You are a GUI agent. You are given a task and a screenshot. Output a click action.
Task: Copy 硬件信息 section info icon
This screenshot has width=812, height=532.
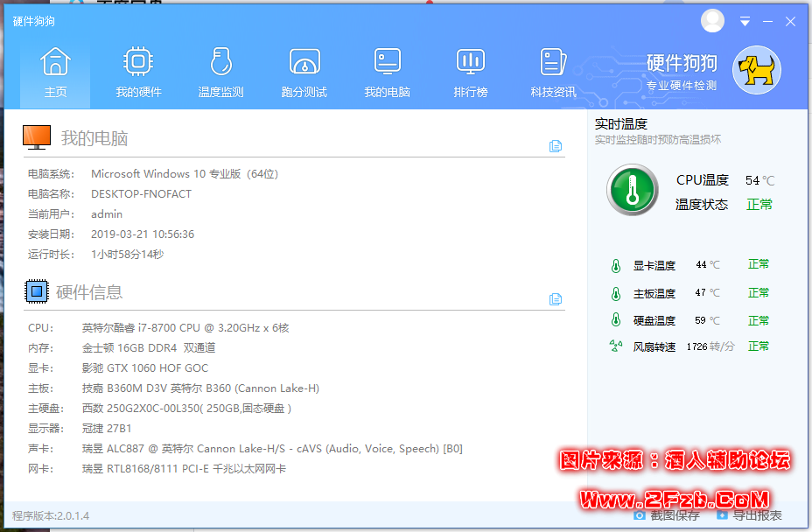click(555, 299)
